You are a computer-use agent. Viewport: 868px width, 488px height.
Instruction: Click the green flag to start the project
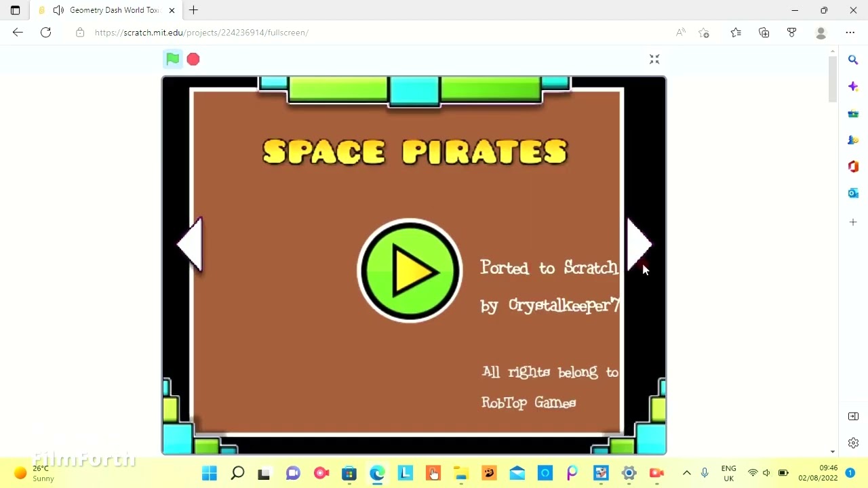pyautogui.click(x=172, y=59)
